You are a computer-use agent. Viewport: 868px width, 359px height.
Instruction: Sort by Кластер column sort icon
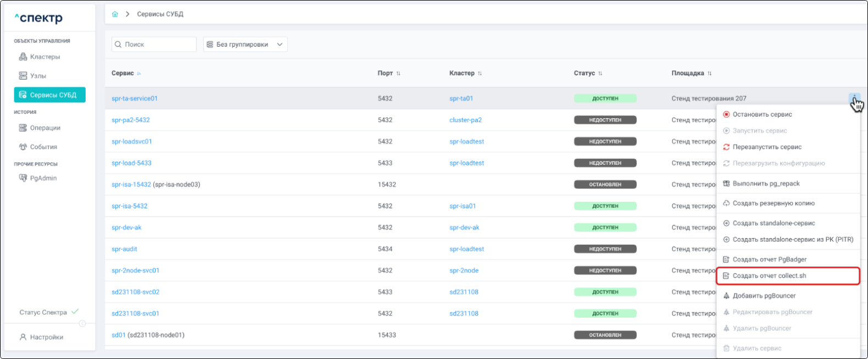click(x=480, y=74)
